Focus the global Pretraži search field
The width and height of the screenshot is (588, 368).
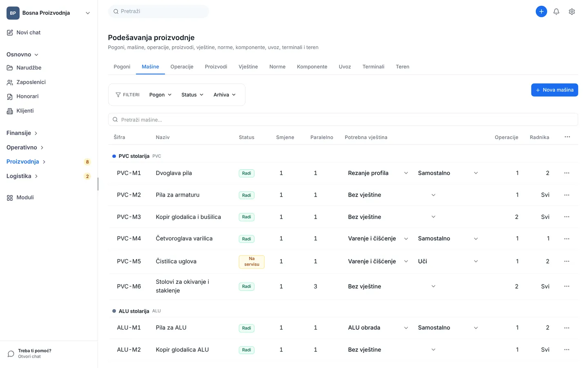coord(158,11)
